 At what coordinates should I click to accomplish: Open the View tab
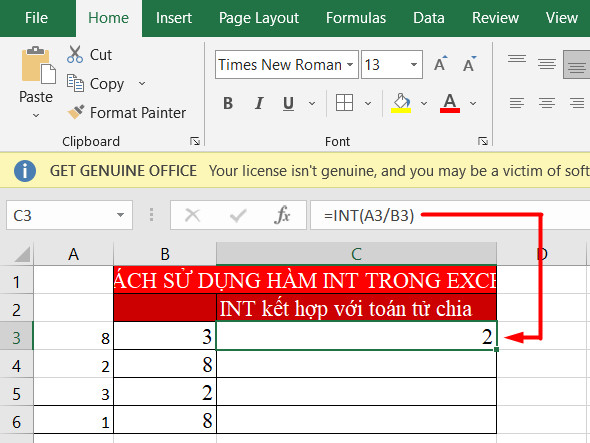tap(562, 18)
